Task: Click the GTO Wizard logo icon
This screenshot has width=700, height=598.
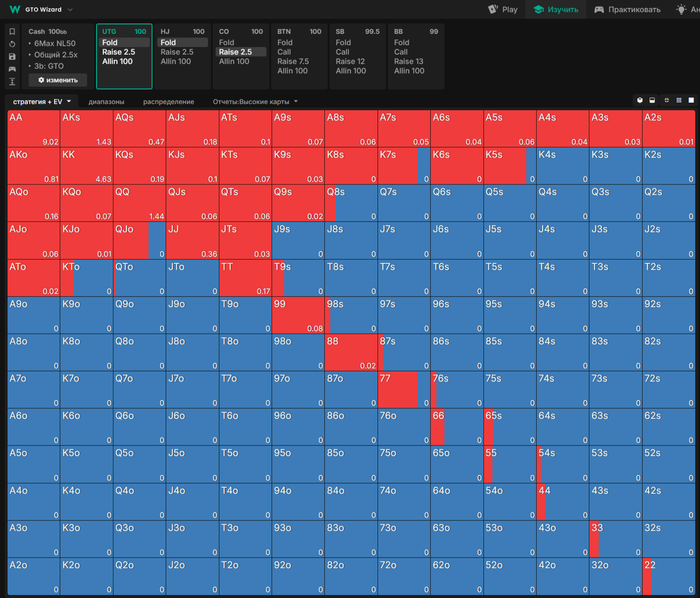Action: [x=15, y=9]
